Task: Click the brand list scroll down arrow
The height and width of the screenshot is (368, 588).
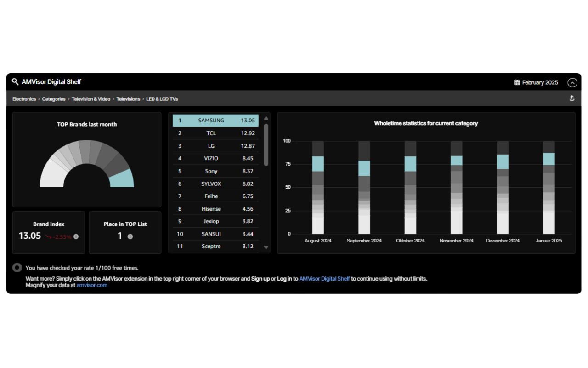Action: 266,247
